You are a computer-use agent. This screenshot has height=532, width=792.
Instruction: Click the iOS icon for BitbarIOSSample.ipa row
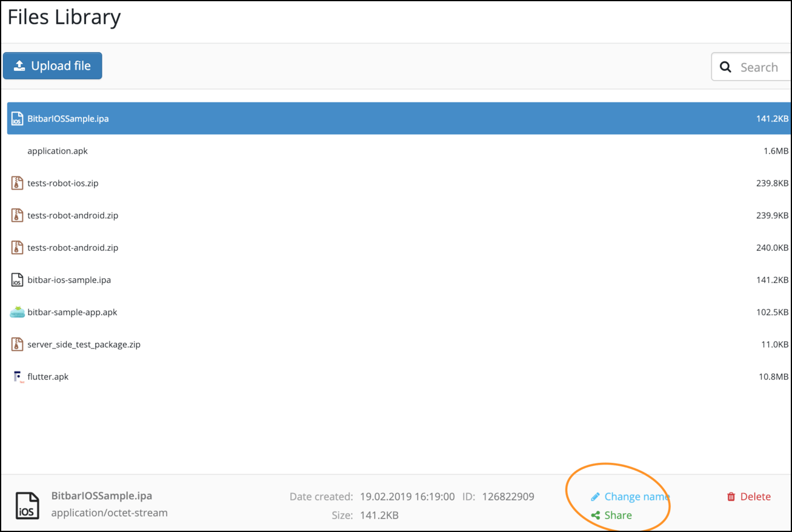[17, 119]
